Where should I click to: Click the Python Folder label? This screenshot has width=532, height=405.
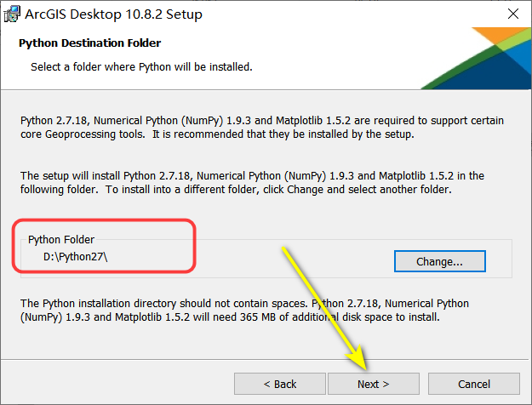click(61, 240)
